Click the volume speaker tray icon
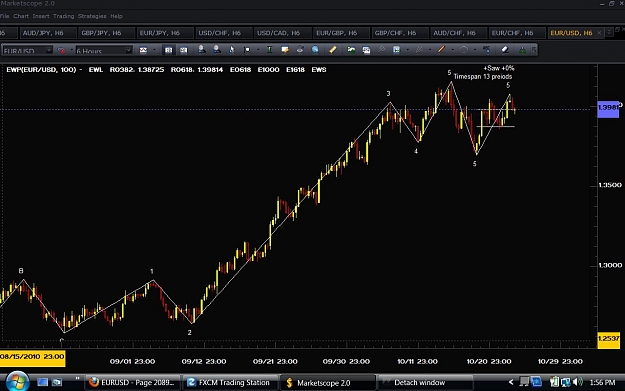Screen dimensions: 625x391 (x=577, y=382)
